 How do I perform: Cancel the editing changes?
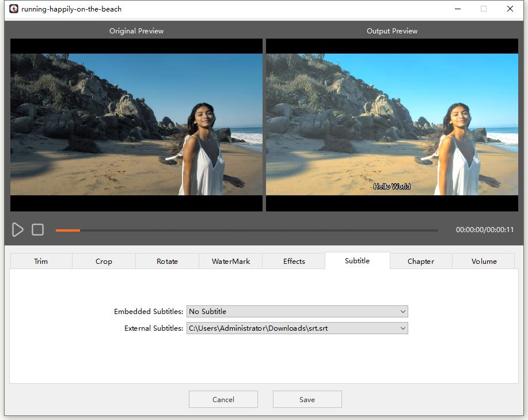(x=223, y=399)
